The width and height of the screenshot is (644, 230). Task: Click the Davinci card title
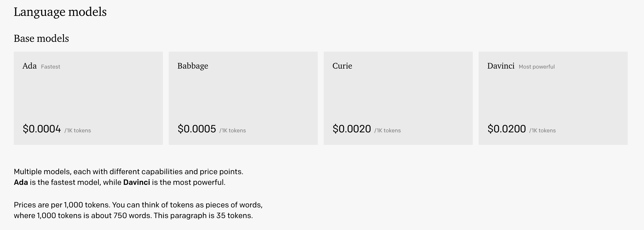501,66
